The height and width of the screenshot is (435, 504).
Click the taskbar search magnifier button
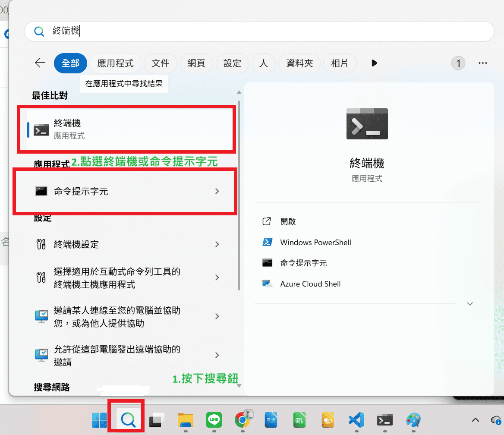(x=128, y=419)
